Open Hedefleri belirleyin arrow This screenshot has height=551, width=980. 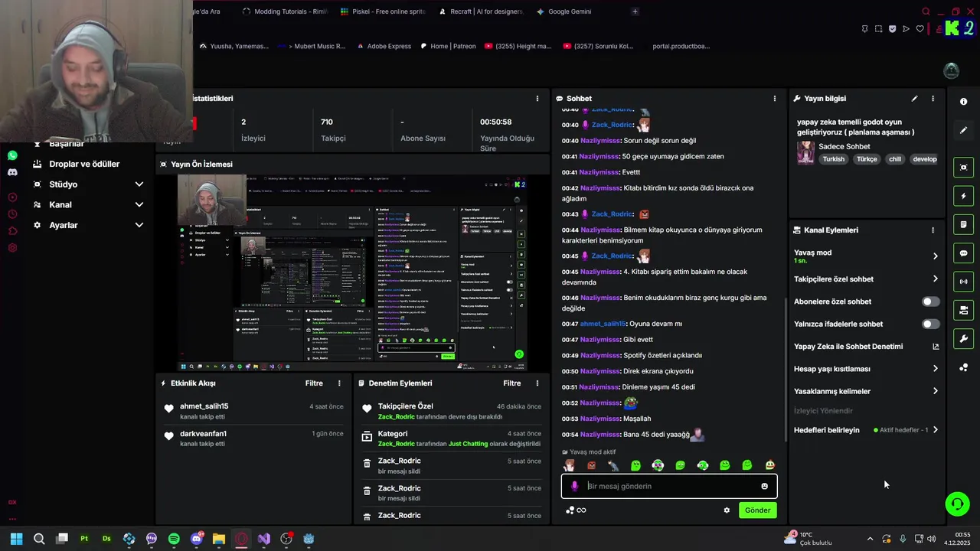tap(935, 430)
